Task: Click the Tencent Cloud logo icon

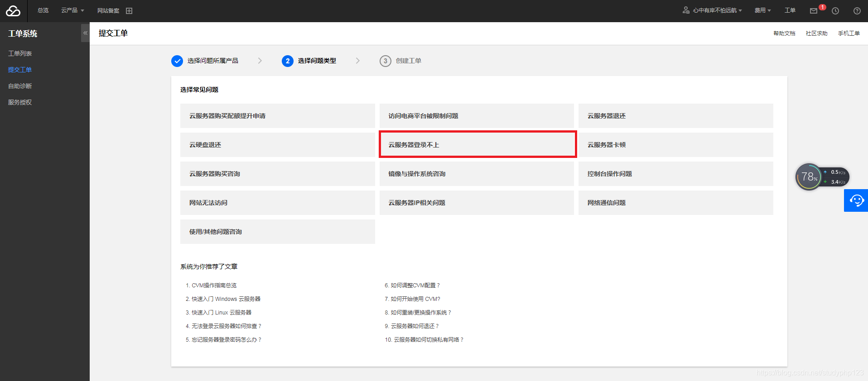Action: [x=13, y=11]
